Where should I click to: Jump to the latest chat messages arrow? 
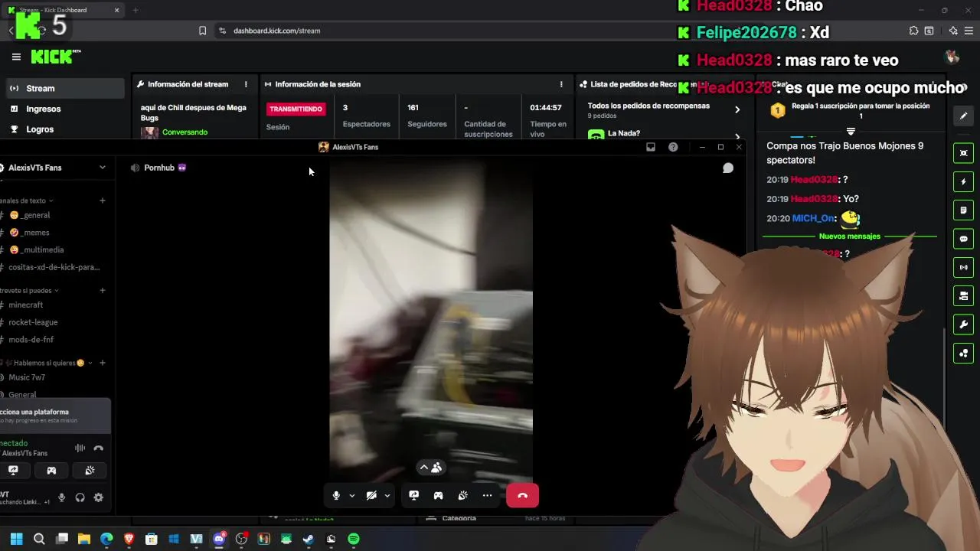(x=850, y=132)
